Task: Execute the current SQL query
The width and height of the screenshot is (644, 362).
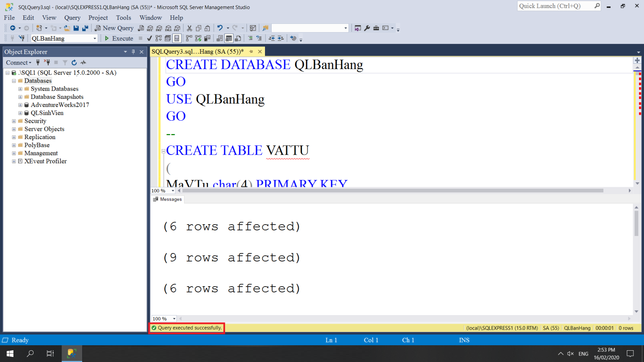Action: coord(119,38)
